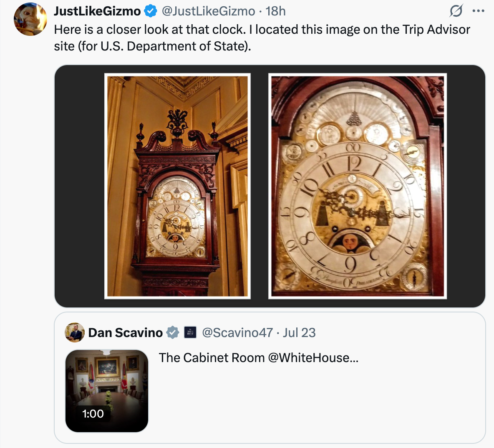Click JustLikeGizmo's verified blue checkmark badge
494x448 pixels.
pos(151,11)
